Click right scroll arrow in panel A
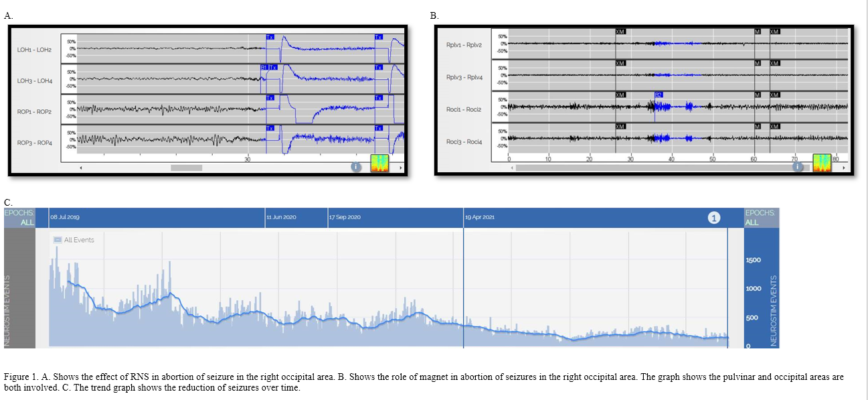868x400 pixels. pyautogui.click(x=401, y=168)
